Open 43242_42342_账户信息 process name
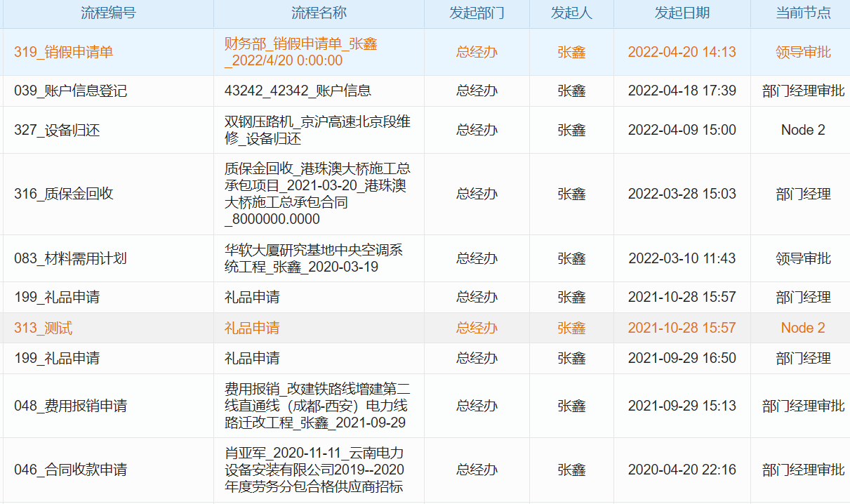This screenshot has width=850, height=504. tap(298, 91)
